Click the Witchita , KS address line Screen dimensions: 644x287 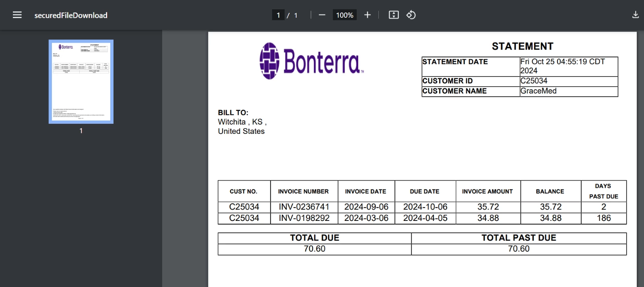(242, 122)
